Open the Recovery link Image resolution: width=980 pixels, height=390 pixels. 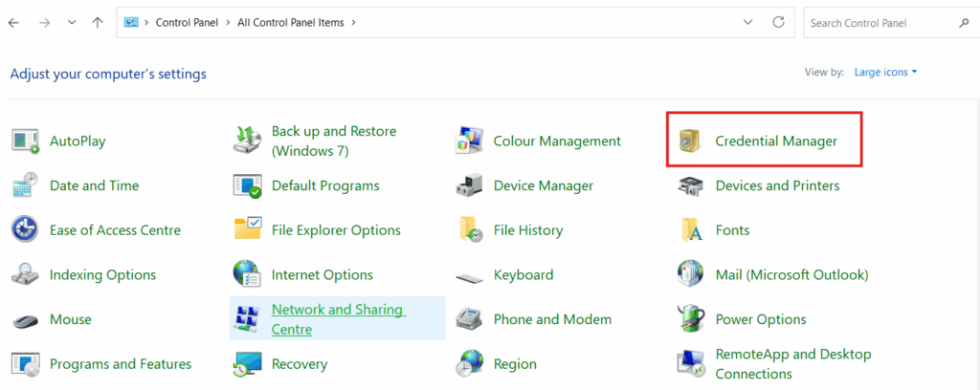click(x=300, y=364)
